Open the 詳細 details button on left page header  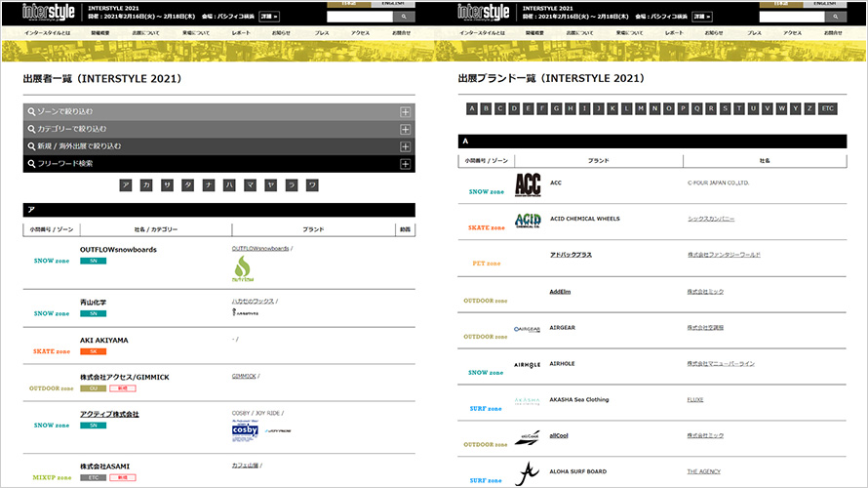click(269, 17)
